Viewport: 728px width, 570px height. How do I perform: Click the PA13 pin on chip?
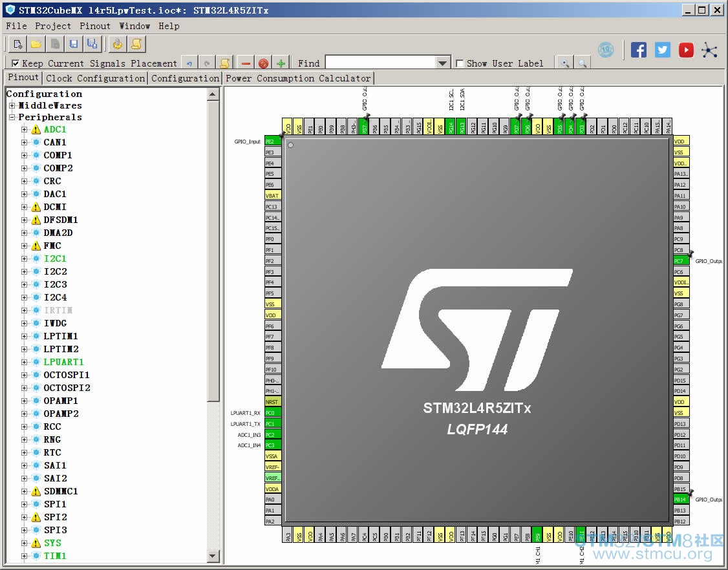[681, 174]
